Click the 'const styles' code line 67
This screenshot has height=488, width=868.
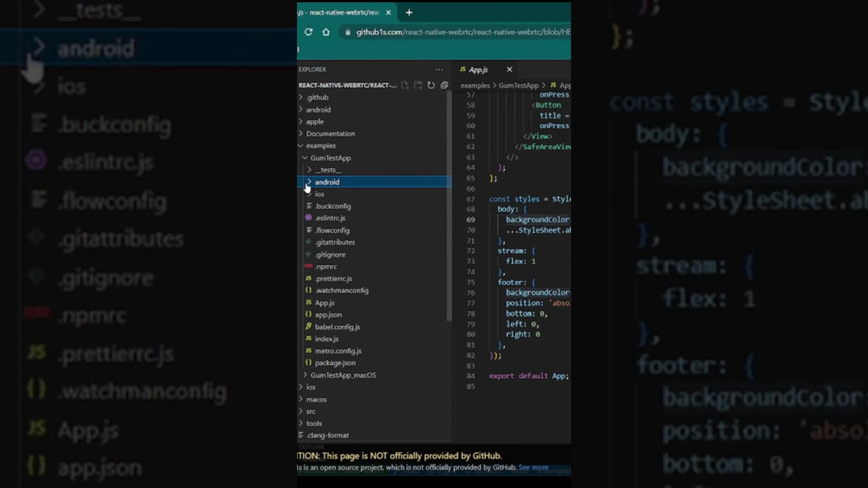530,199
